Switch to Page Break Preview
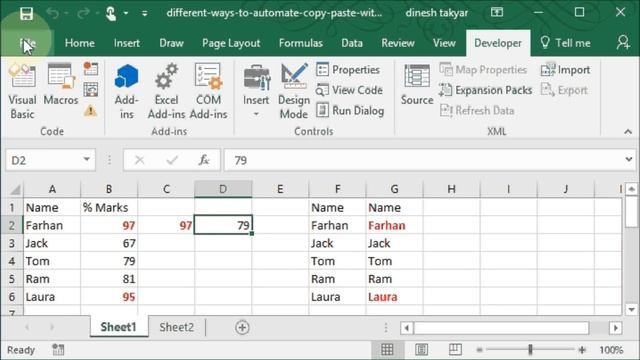The width and height of the screenshot is (640, 360). (455, 349)
